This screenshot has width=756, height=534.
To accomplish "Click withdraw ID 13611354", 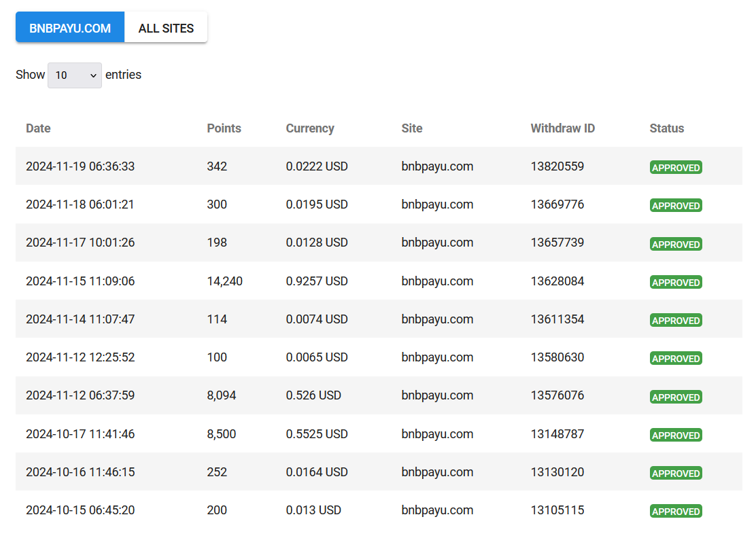I will pos(557,319).
